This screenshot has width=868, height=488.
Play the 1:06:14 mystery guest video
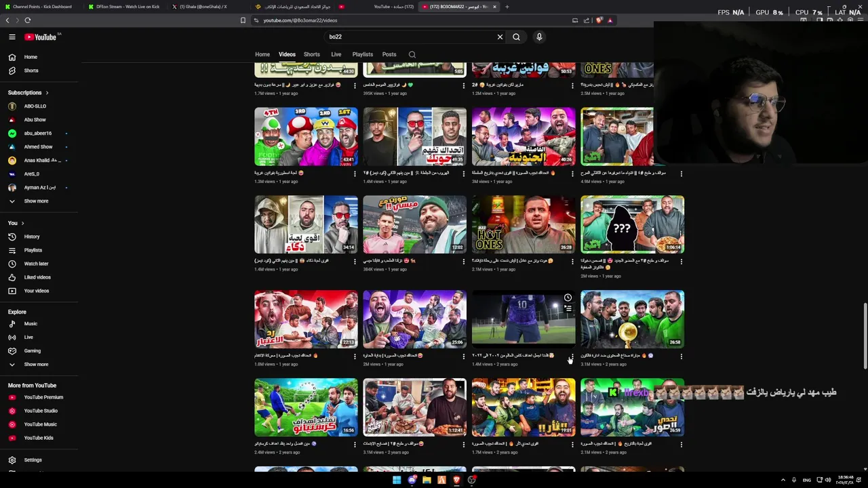tap(632, 224)
